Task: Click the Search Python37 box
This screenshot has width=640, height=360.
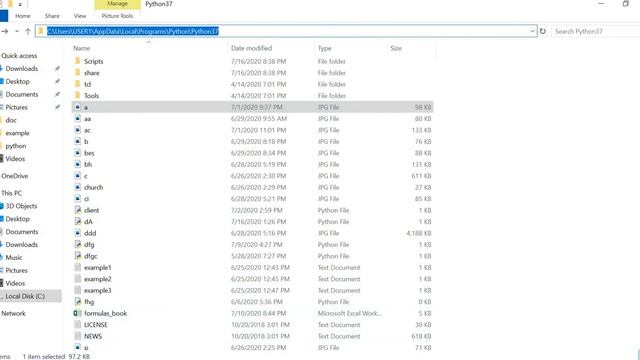Action: pos(596,31)
